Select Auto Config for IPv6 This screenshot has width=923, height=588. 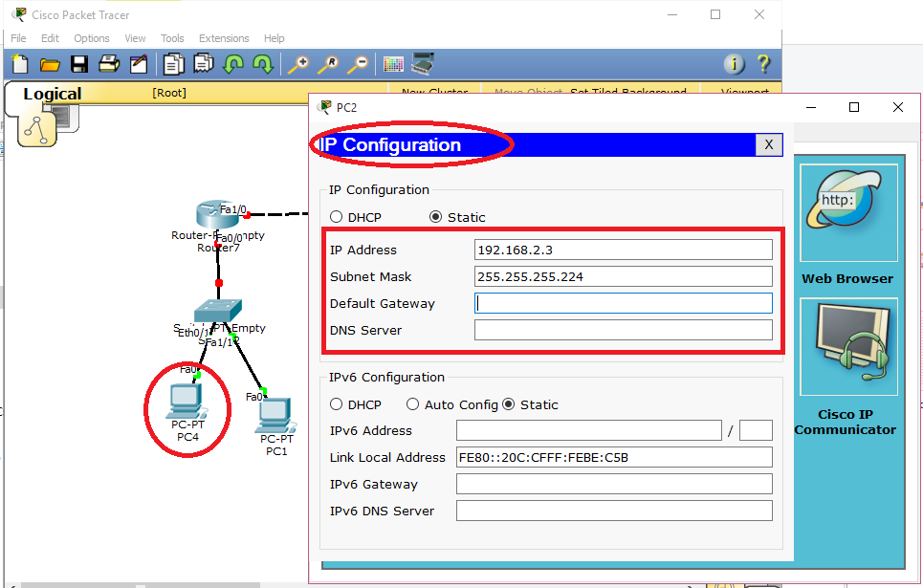tap(413, 403)
